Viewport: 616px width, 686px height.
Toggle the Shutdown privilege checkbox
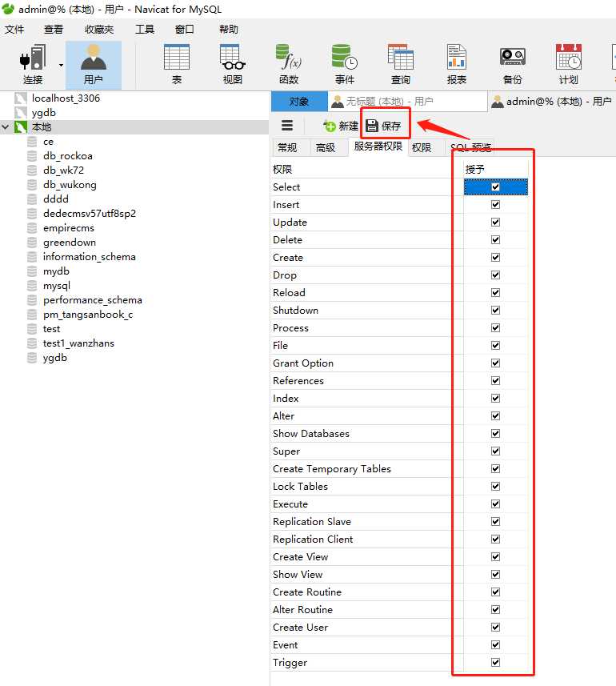[495, 311]
